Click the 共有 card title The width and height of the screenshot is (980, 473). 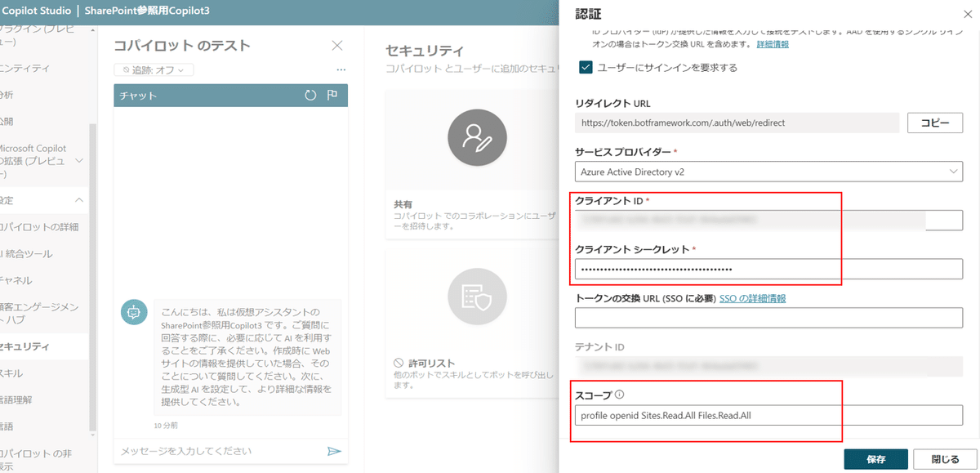403,204
